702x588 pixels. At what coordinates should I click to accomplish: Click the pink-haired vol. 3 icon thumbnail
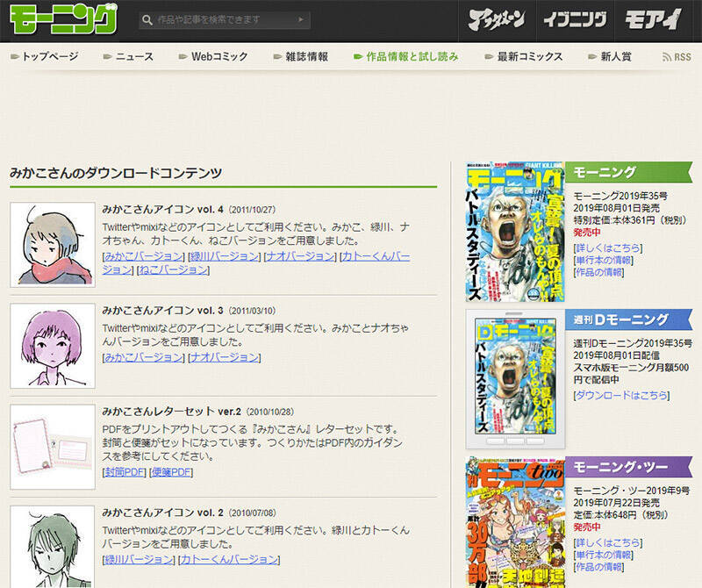pyautogui.click(x=52, y=346)
